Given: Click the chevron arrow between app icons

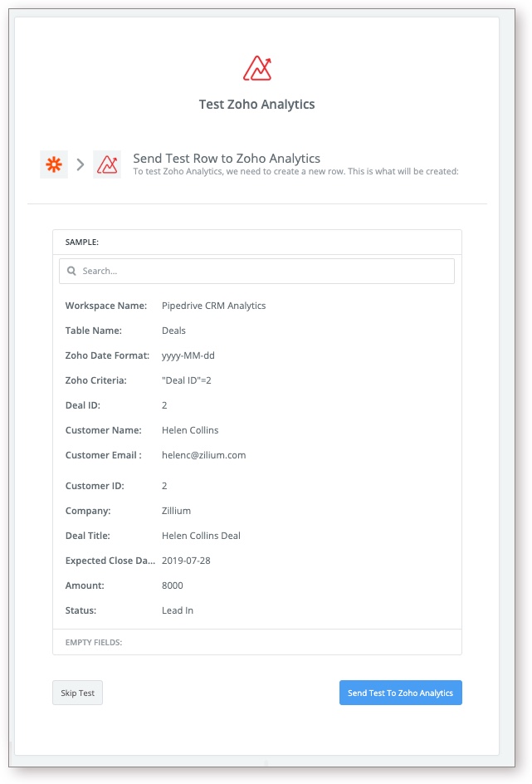Looking at the screenshot, I should coord(81,164).
